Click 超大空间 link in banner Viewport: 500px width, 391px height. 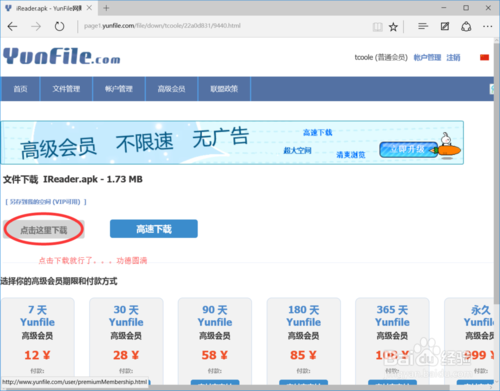point(297,151)
